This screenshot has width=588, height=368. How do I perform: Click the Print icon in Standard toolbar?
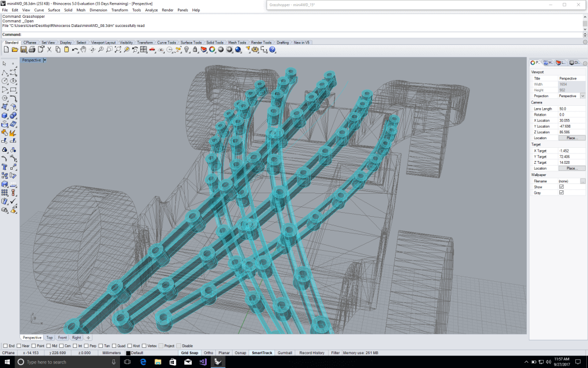[x=32, y=50]
